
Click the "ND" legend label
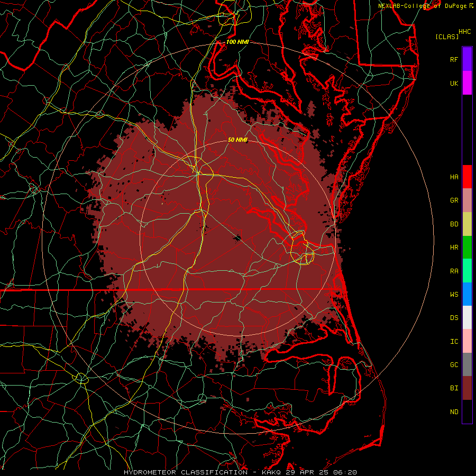point(454,411)
